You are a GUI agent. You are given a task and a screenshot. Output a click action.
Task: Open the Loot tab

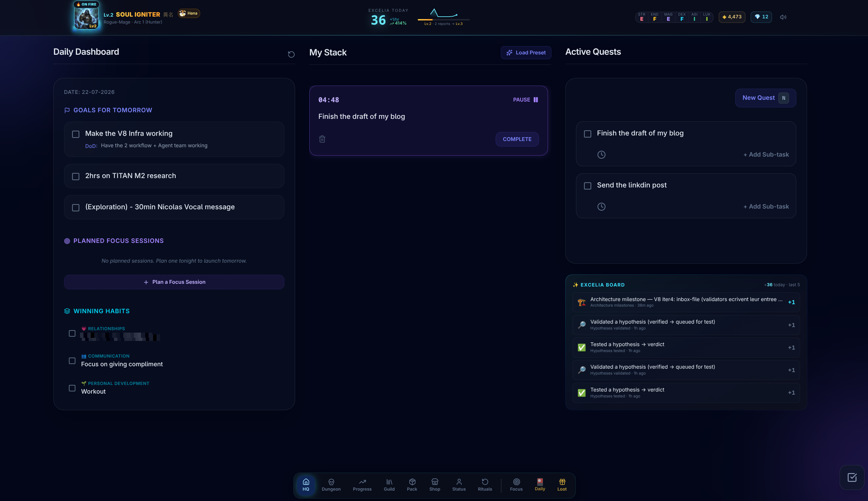pos(562,485)
